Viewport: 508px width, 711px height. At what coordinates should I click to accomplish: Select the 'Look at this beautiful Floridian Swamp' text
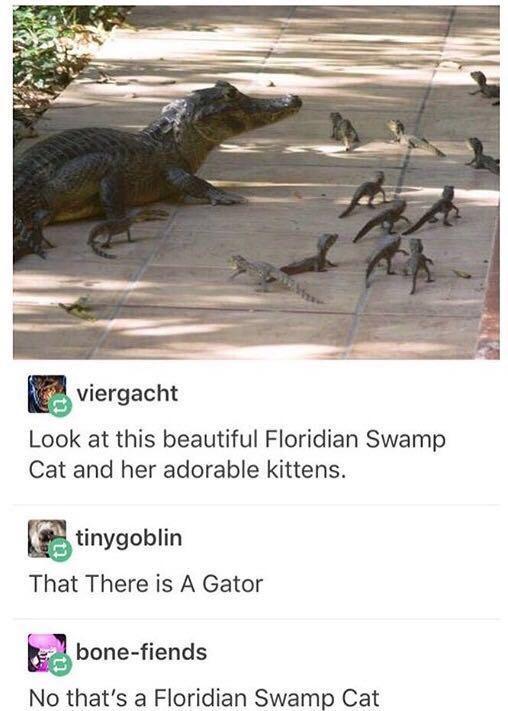click(x=237, y=440)
